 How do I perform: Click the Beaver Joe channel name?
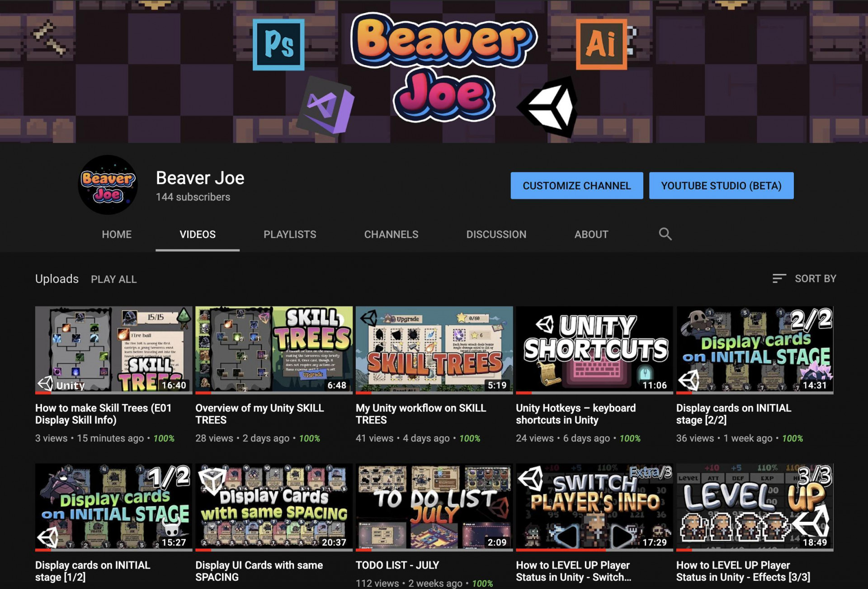pyautogui.click(x=200, y=178)
